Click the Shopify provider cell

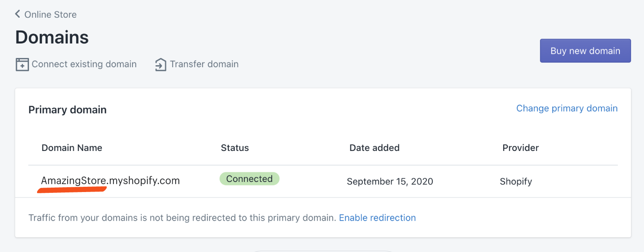pos(516,182)
